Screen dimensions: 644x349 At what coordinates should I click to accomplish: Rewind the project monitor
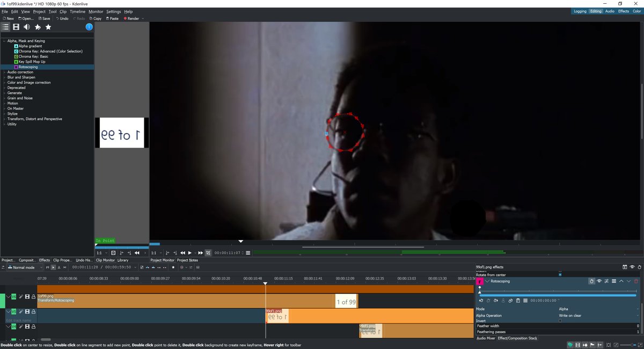tap(182, 253)
